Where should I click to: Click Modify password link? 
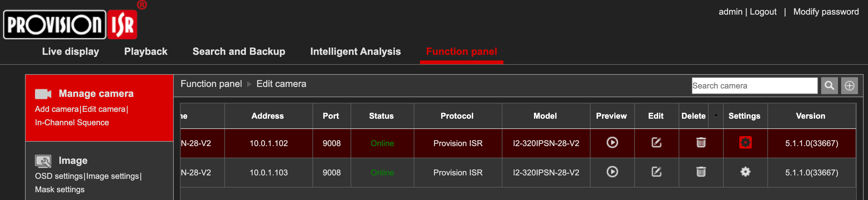[x=826, y=12]
